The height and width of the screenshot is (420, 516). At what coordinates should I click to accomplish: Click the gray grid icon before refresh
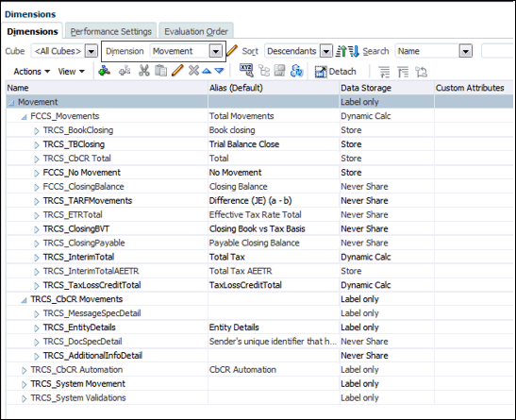click(x=280, y=71)
